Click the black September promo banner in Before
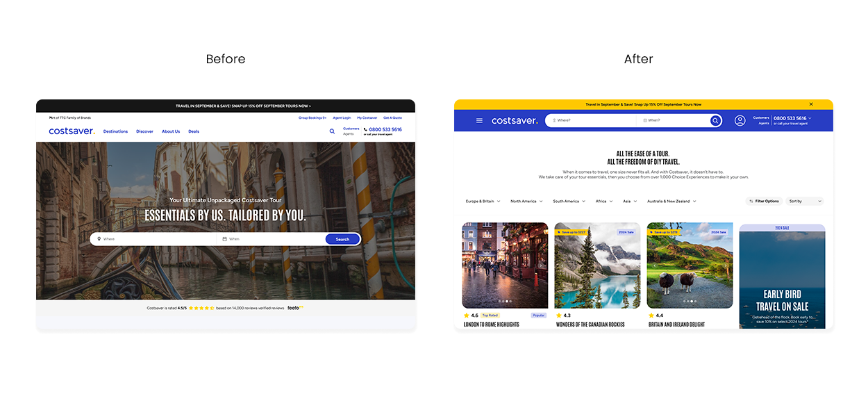Viewport: 868px width, 417px height. (x=226, y=106)
